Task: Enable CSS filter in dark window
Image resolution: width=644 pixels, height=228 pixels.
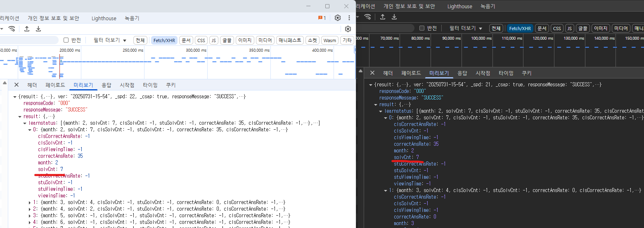Action: pos(557,28)
